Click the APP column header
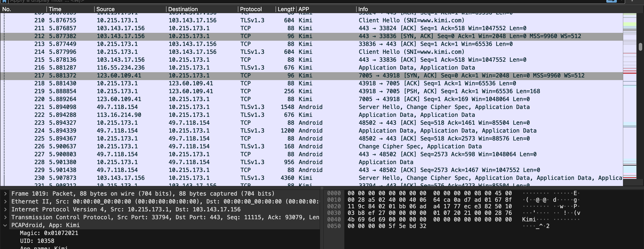644x249 pixels. click(326, 9)
